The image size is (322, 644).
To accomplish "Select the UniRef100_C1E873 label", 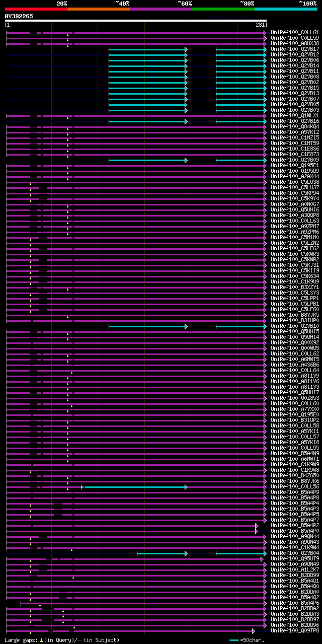I will 295,154.
